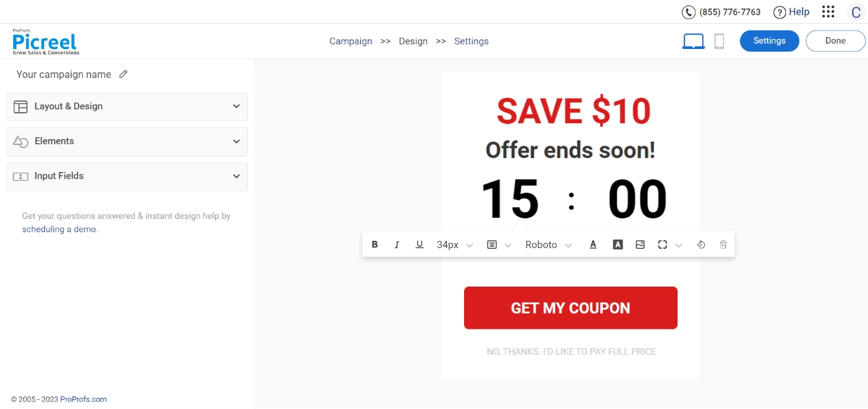Image resolution: width=868 pixels, height=409 pixels.
Task: Open the apps grid icon
Action: 828,12
